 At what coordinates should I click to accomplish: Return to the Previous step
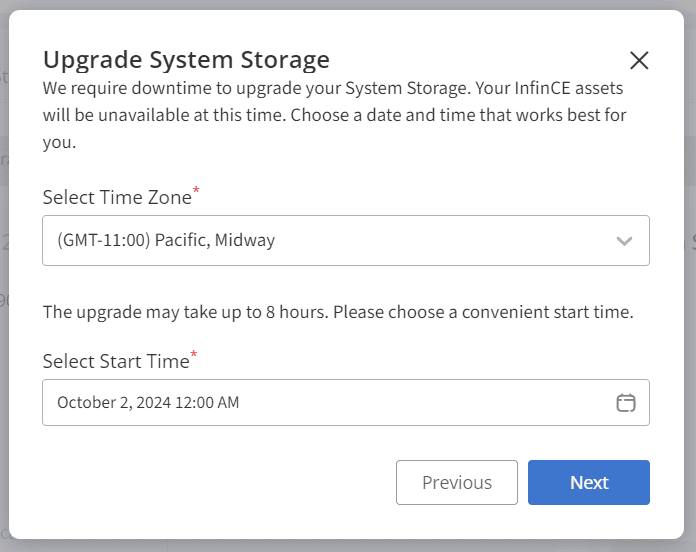457,482
